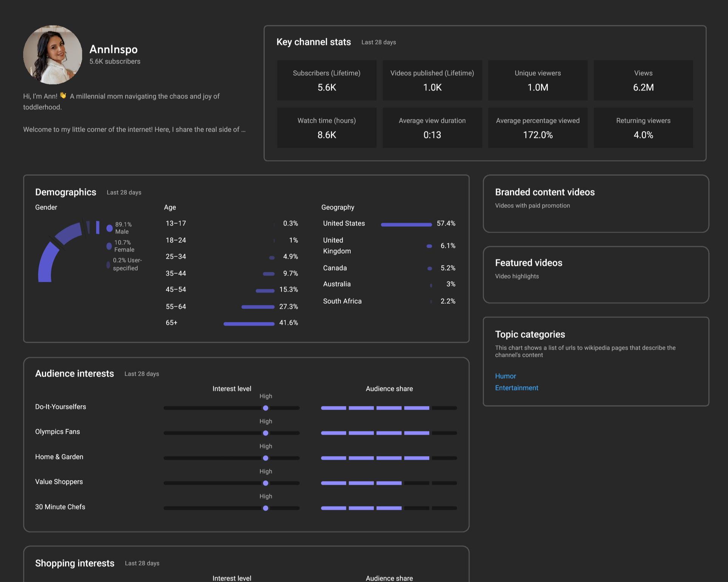Image resolution: width=728 pixels, height=582 pixels.
Task: Click the 30 Minute Chefs interest label
Action: (60, 507)
